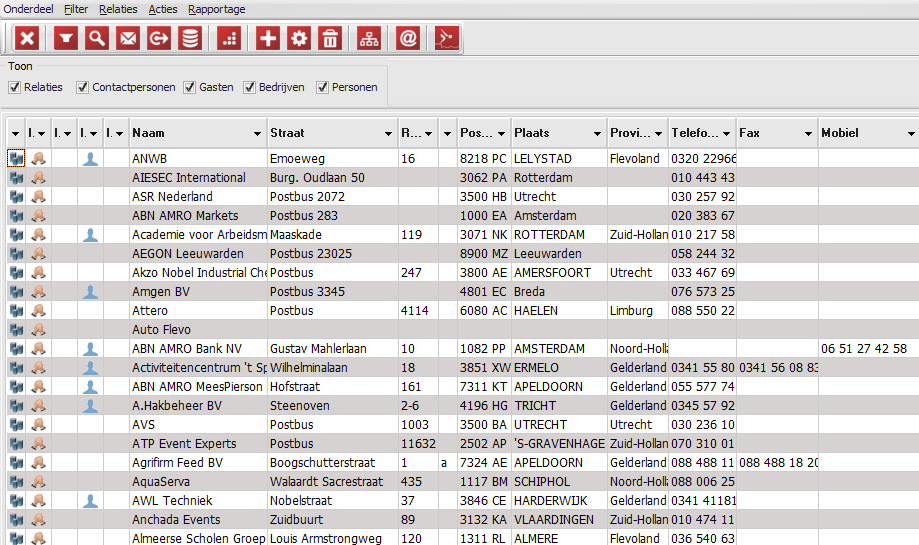Open the Straat column dropdown arrow

pyautogui.click(x=388, y=134)
